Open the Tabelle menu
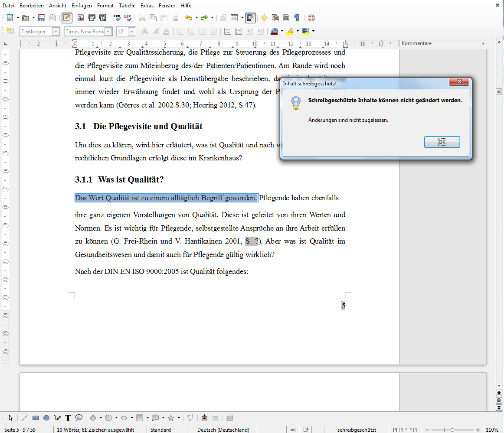 point(127,6)
